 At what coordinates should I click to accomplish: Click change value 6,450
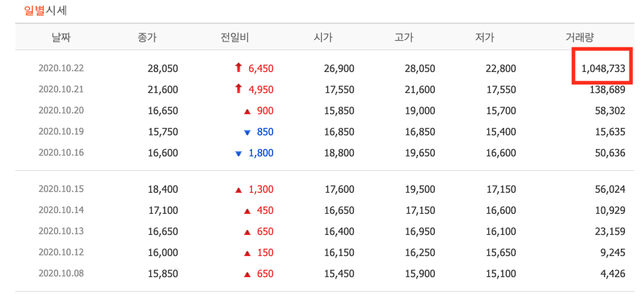(x=262, y=68)
